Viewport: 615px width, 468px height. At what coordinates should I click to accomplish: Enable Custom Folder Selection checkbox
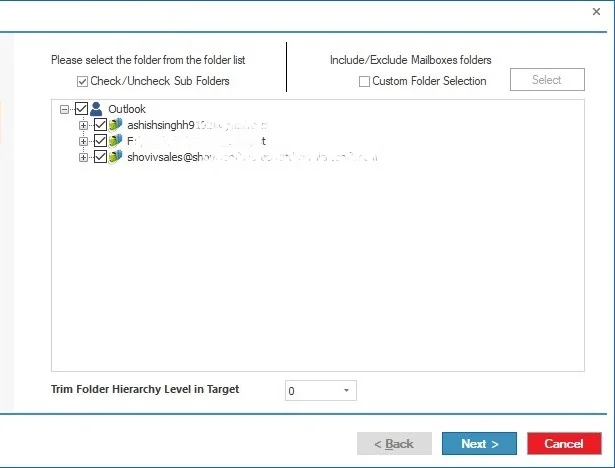click(x=364, y=81)
